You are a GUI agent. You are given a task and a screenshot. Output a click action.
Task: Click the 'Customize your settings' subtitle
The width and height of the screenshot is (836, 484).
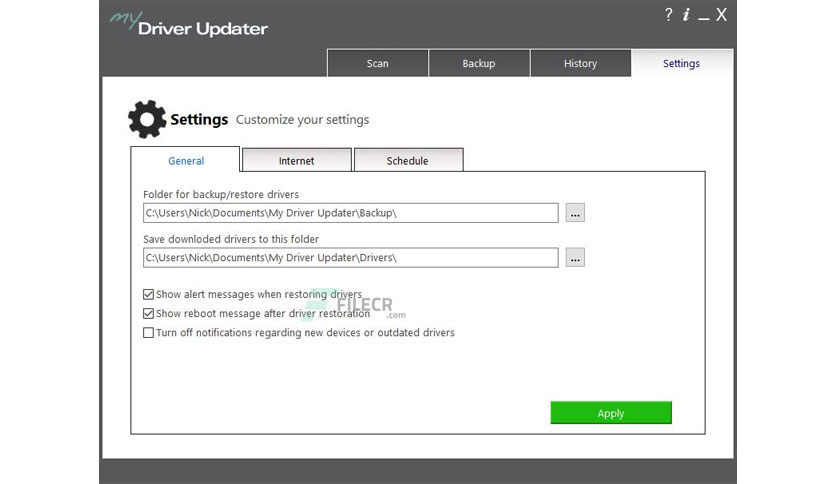point(302,120)
